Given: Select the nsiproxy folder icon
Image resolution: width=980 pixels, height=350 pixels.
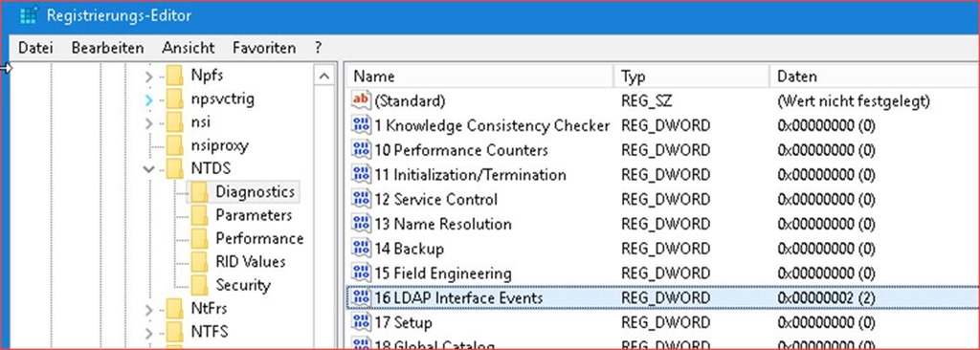Looking at the screenshot, I should (175, 145).
